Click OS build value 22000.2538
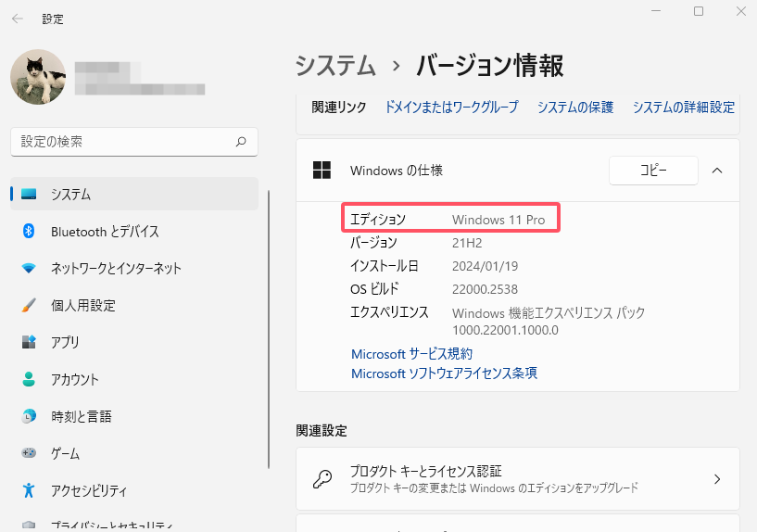Viewport: 757px width, 532px height. pos(485,289)
